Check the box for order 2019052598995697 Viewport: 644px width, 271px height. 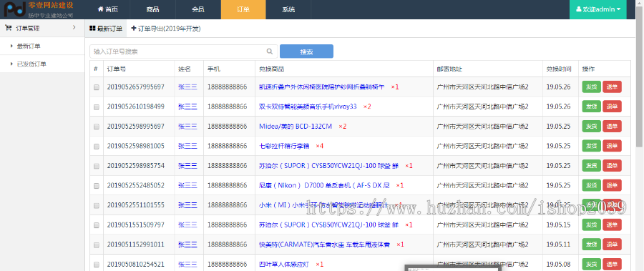point(97,127)
